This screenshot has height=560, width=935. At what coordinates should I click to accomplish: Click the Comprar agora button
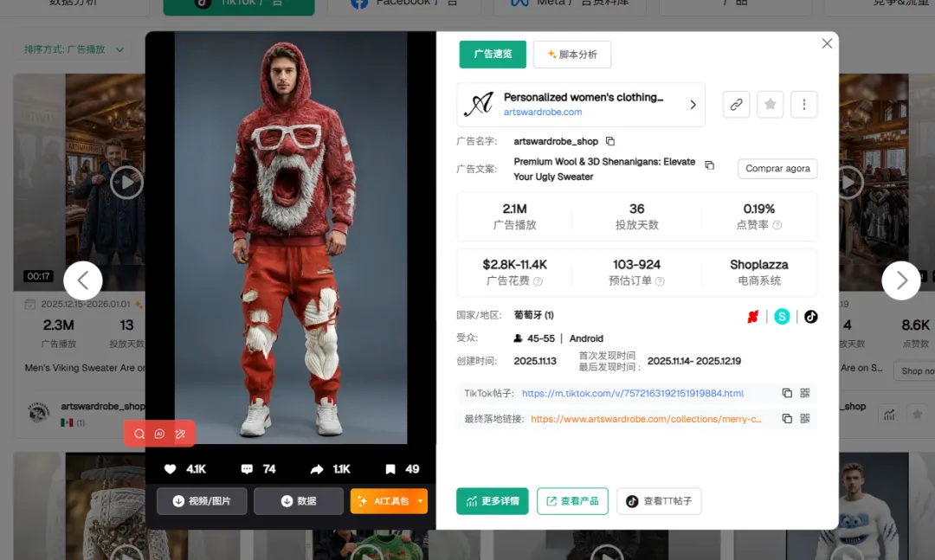(x=777, y=169)
